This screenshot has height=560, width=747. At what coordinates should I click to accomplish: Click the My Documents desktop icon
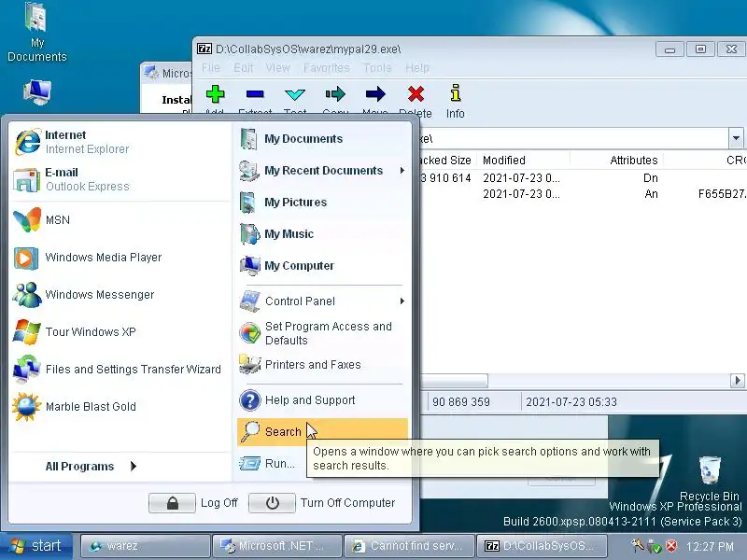(37, 33)
